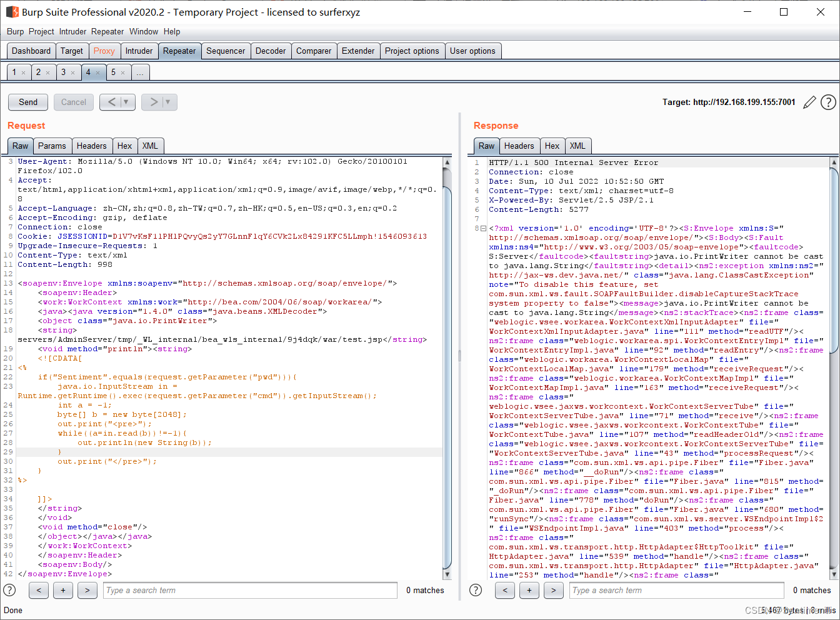Image resolution: width=840 pixels, height=620 pixels.
Task: Open the Help menu
Action: [172, 31]
